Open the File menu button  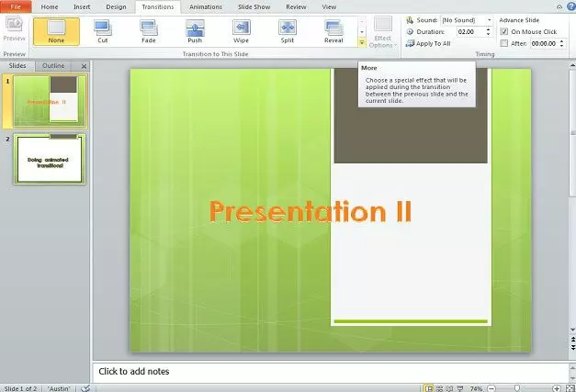(15, 6)
